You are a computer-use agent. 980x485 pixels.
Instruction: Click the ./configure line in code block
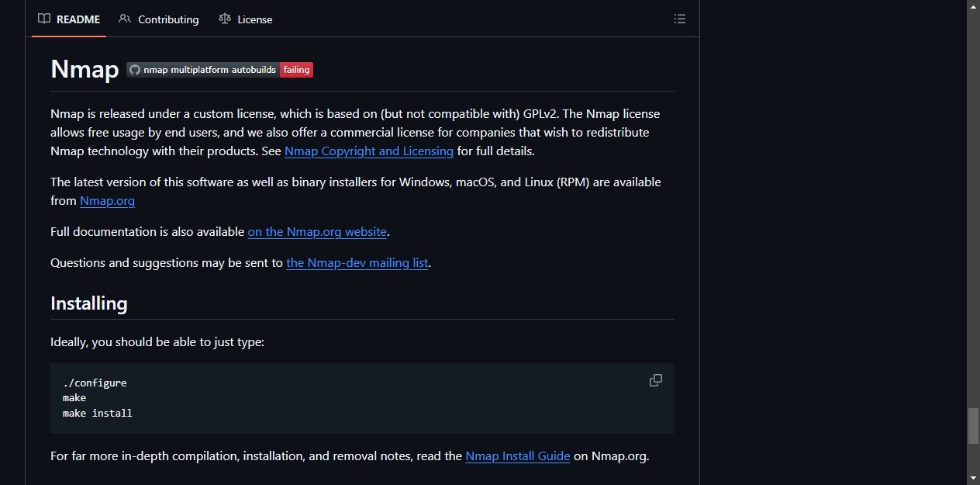[x=95, y=383]
